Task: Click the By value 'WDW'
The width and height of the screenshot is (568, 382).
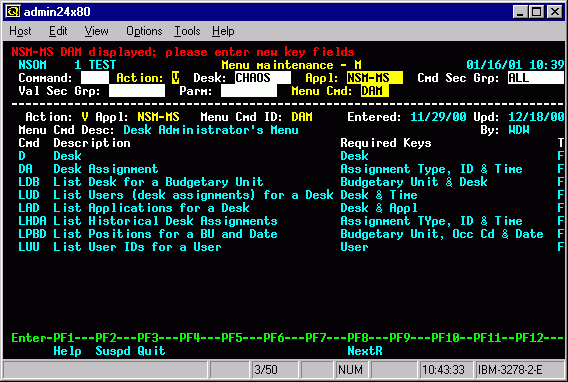Action: pyautogui.click(x=518, y=130)
